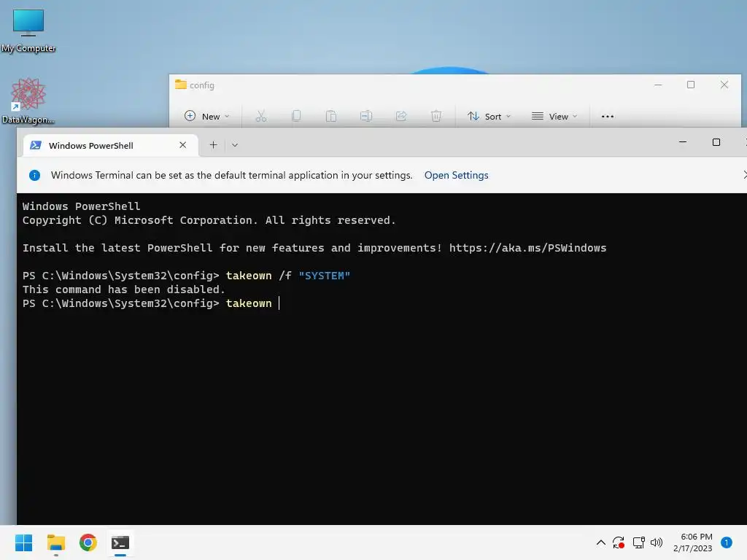Maximize the Windows Terminal window
Viewport: 747px width, 560px height.
(x=716, y=142)
